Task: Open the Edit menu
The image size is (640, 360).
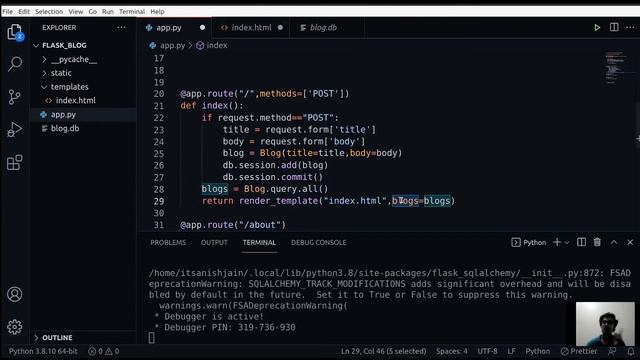Action: (24, 11)
